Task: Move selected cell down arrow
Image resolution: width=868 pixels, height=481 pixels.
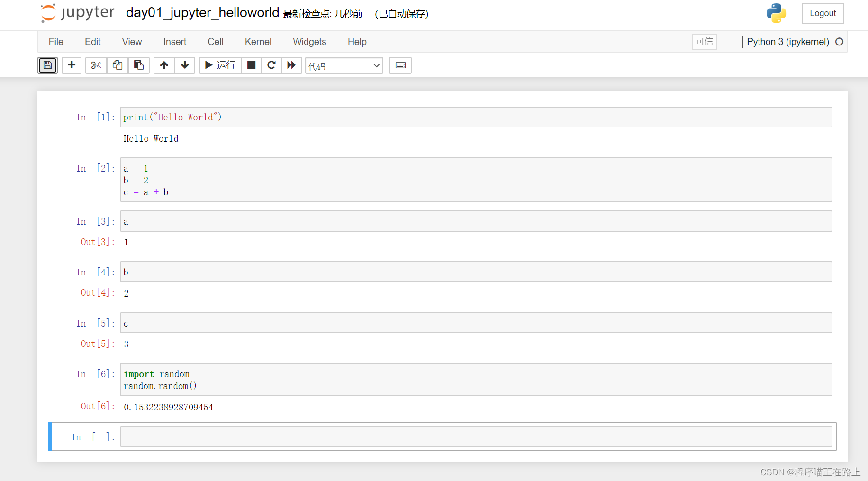Action: (185, 65)
